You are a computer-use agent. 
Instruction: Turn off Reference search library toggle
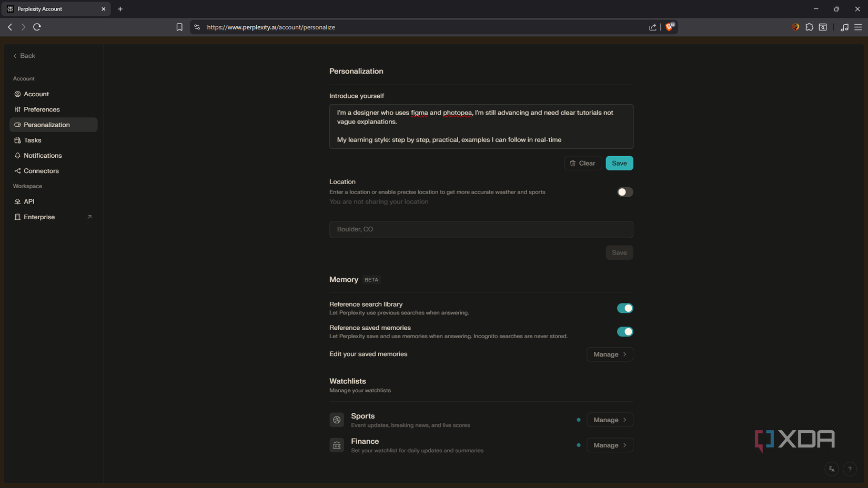point(625,308)
